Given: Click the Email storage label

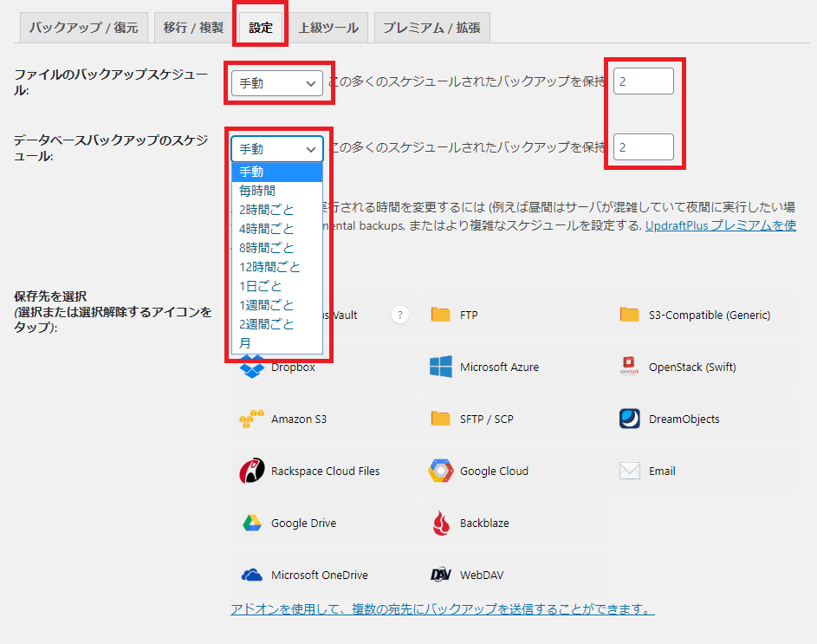Looking at the screenshot, I should click(662, 472).
